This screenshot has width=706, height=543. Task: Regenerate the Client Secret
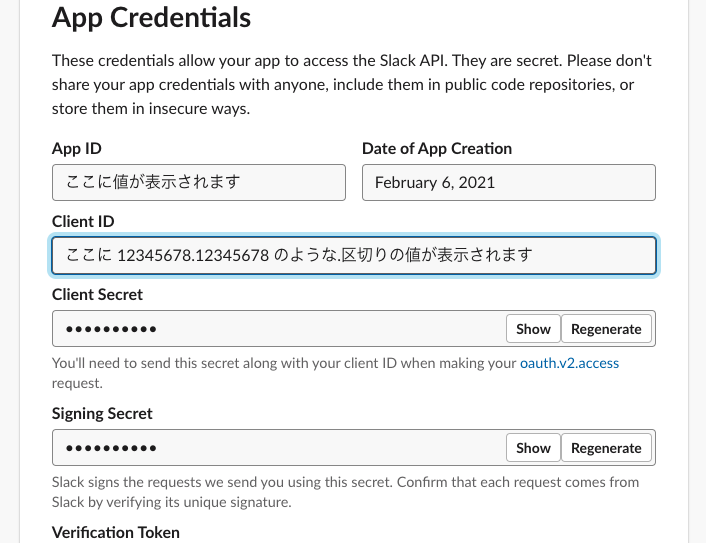coord(606,328)
